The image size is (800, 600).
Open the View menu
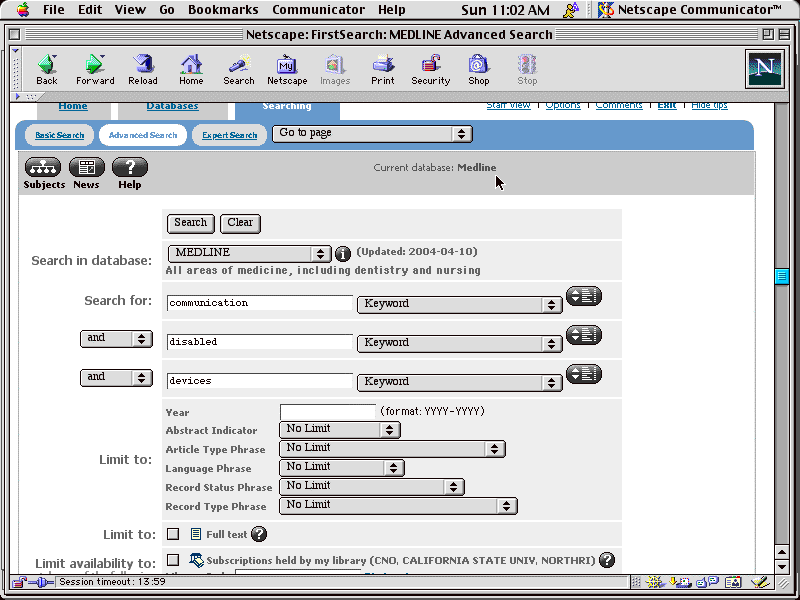tap(130, 10)
